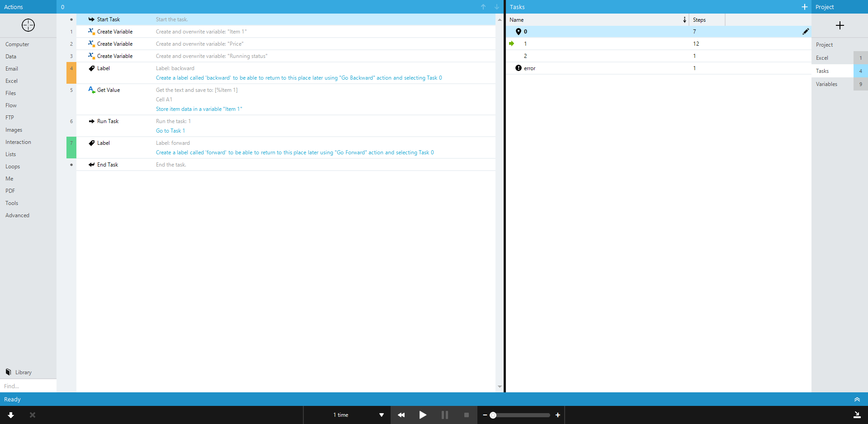Click the pause button
Viewport: 868px width, 424px height.
pos(444,415)
